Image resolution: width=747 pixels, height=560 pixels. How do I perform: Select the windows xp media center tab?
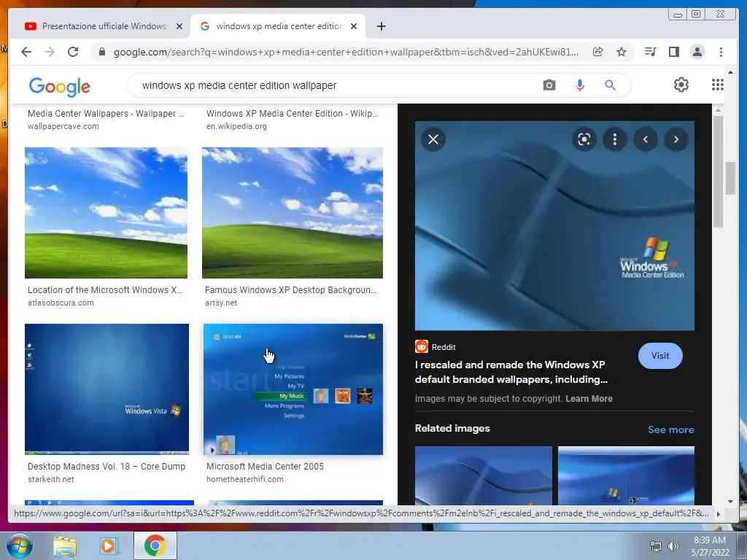pyautogui.click(x=279, y=26)
